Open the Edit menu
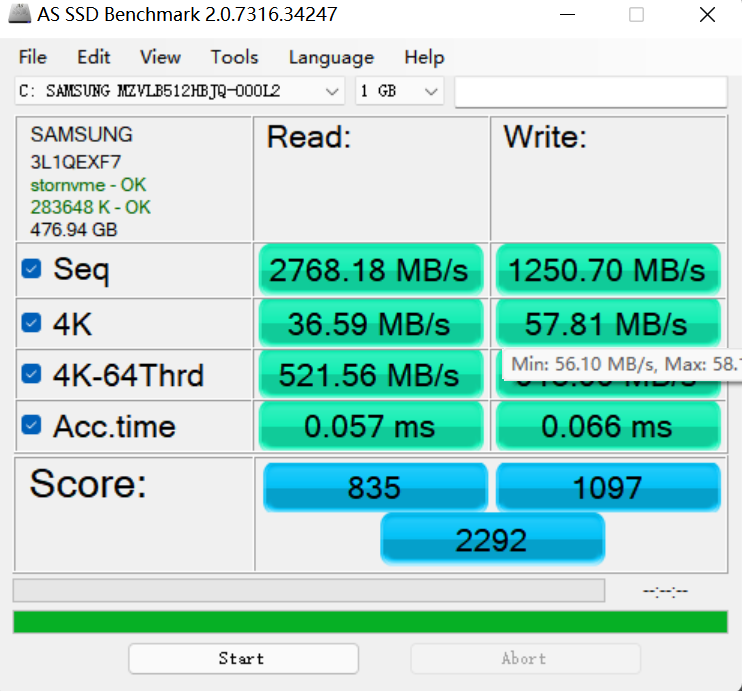 coord(94,57)
